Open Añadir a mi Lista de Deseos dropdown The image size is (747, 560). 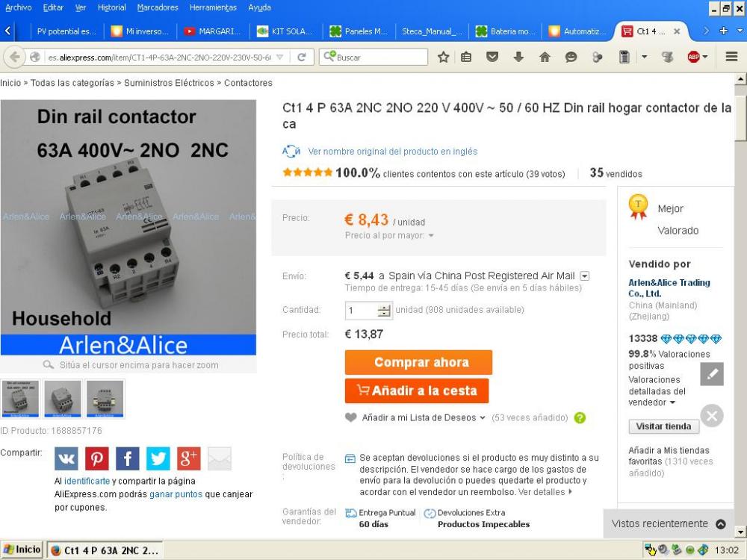[483, 418]
